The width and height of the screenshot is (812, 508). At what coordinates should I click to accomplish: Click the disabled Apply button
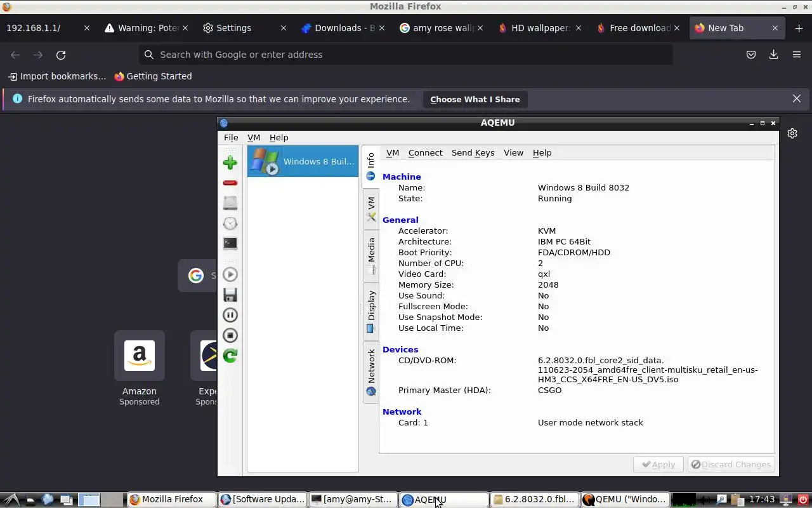(x=658, y=464)
